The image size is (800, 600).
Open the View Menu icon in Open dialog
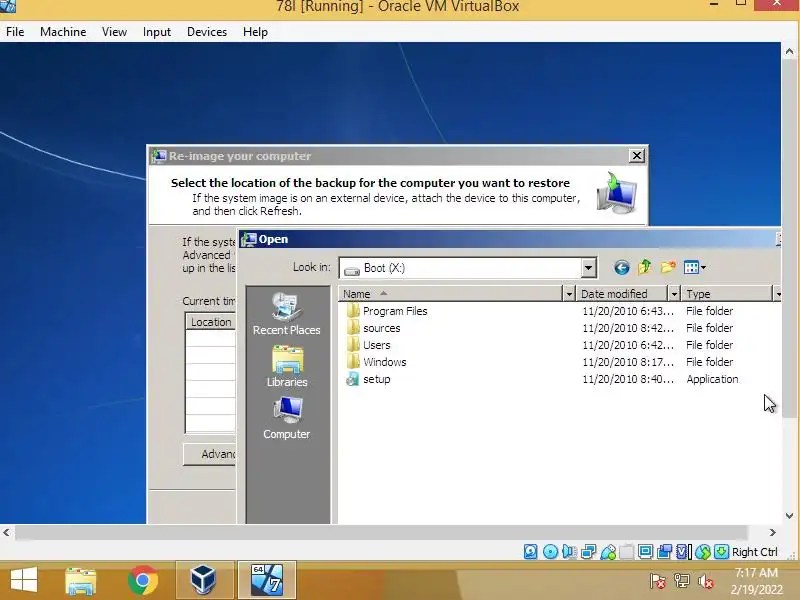pos(695,267)
